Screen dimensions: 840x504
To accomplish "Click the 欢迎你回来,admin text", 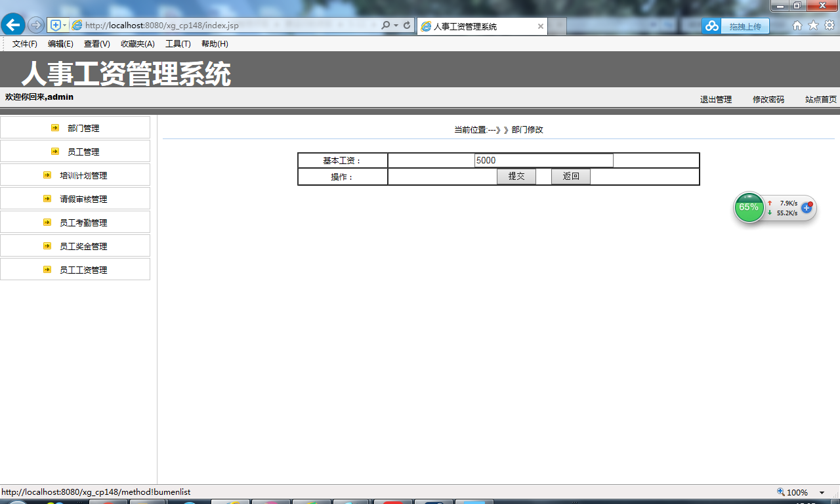I will [39, 97].
